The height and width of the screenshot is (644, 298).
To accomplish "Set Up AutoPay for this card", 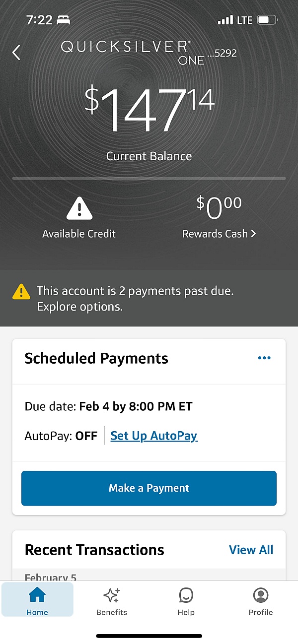I will point(154,436).
